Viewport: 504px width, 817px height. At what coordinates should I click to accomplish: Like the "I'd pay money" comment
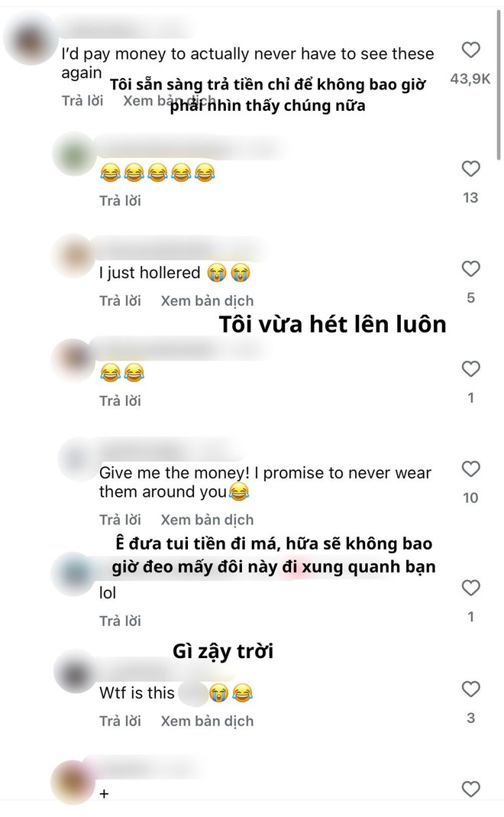coord(470,50)
